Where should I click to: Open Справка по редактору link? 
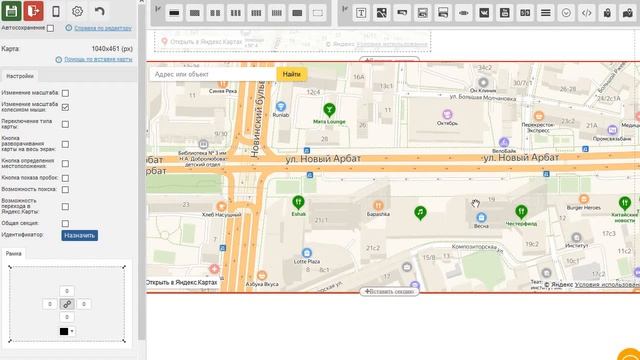tap(103, 28)
